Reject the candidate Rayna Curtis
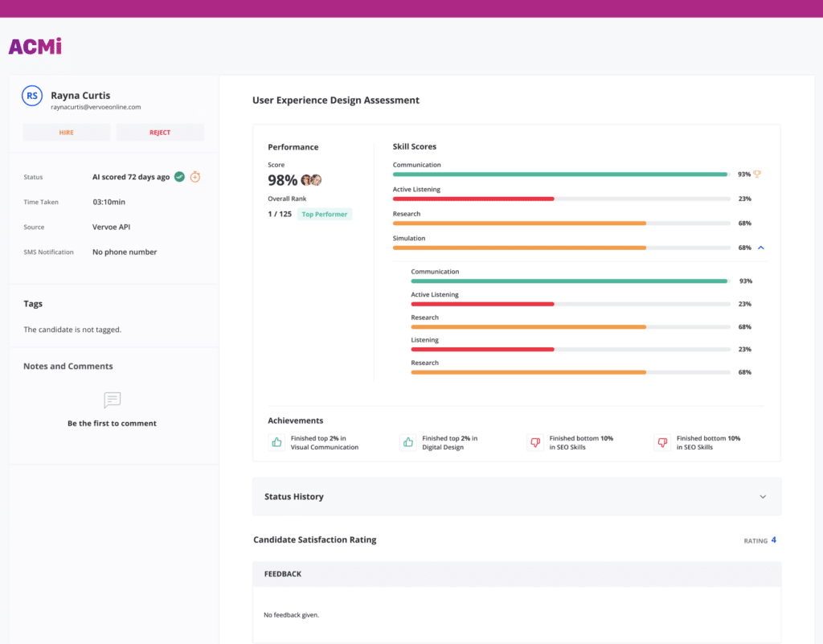823x644 pixels. click(x=160, y=133)
